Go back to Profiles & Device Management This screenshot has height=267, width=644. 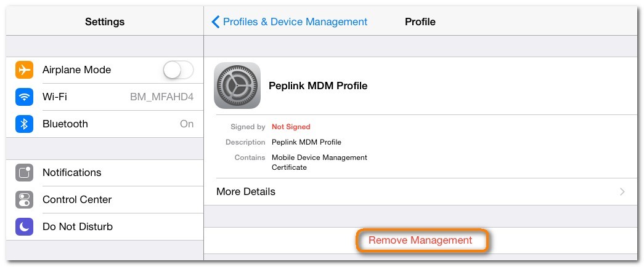pyautogui.click(x=295, y=22)
